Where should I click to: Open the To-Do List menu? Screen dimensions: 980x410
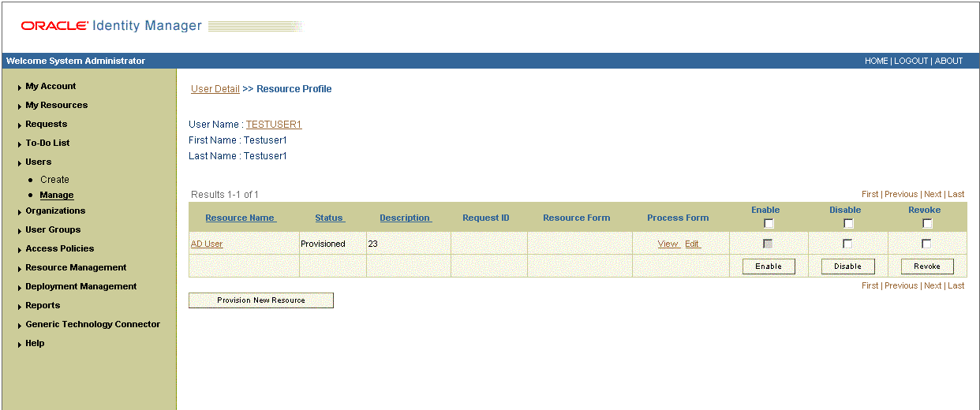click(x=47, y=143)
